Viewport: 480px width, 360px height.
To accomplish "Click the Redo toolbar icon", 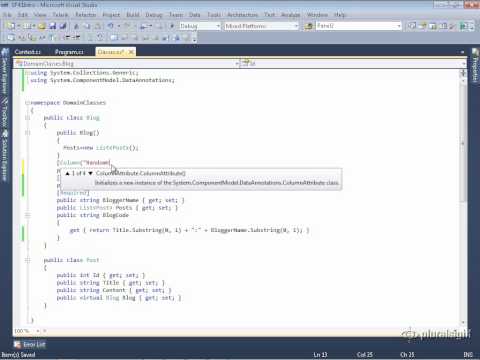I will click(x=127, y=26).
